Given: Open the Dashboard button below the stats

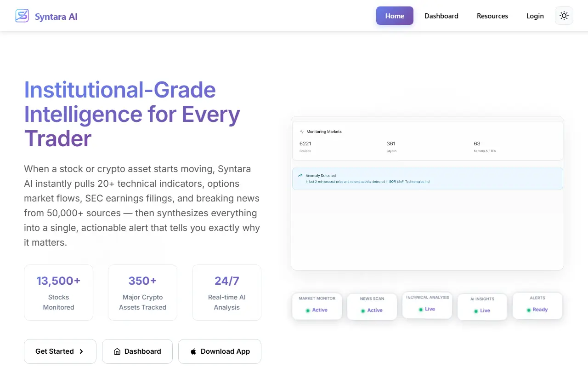Looking at the screenshot, I should tap(137, 351).
